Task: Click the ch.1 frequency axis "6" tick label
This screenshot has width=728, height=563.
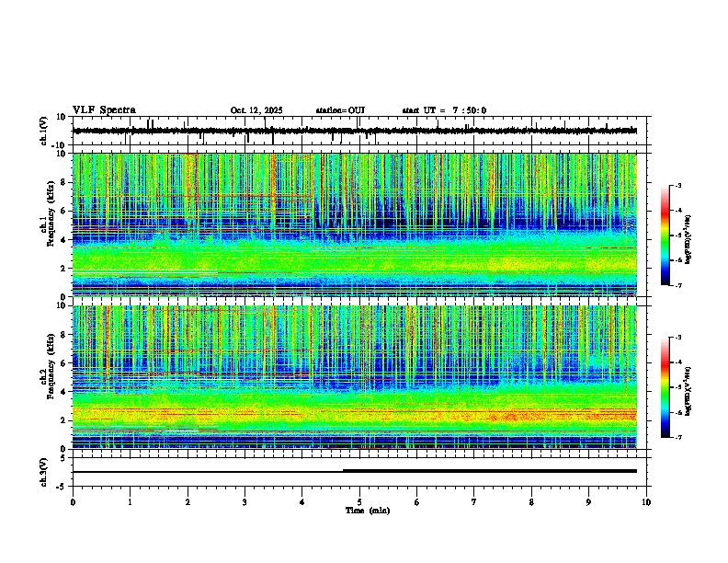Action: coord(64,212)
